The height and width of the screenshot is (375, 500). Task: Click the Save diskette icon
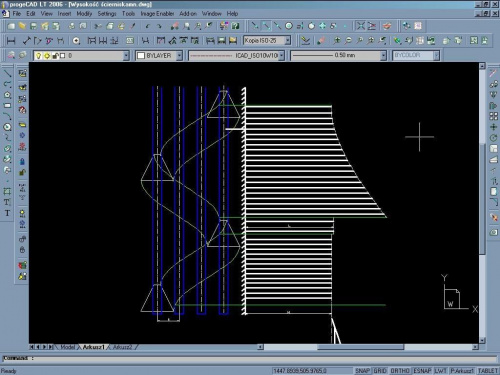click(33, 26)
